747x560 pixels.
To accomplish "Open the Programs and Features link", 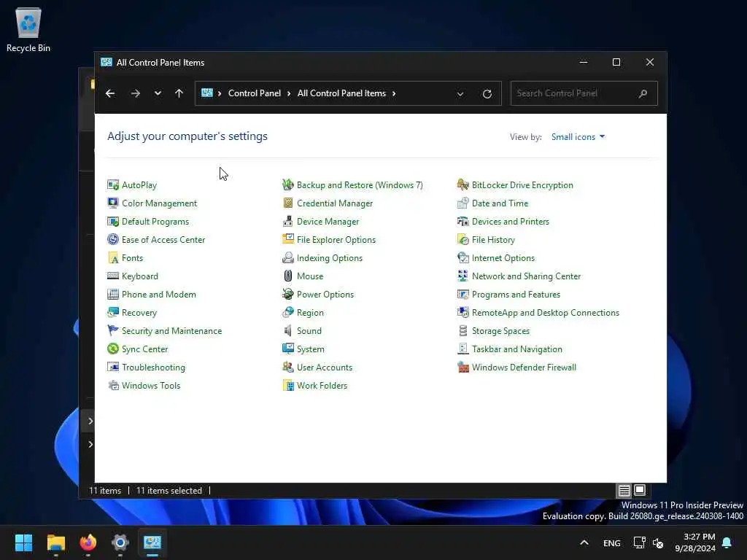I will (516, 295).
